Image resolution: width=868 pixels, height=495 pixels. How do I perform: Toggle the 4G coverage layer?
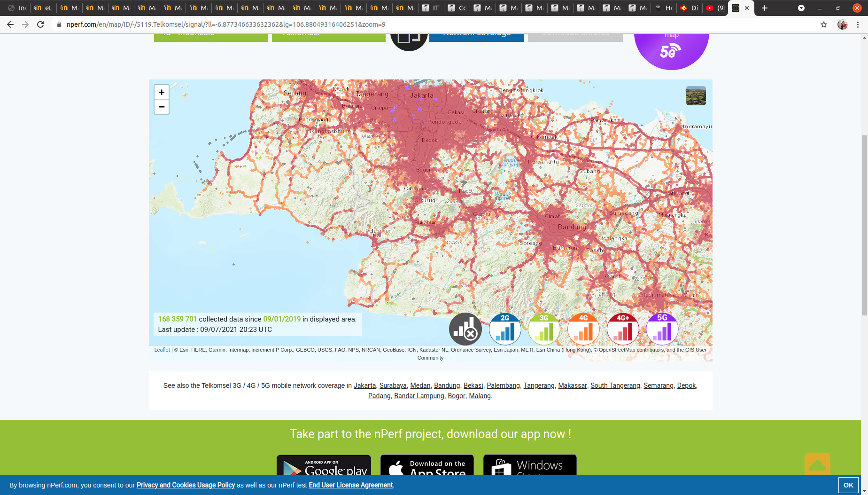(x=583, y=329)
